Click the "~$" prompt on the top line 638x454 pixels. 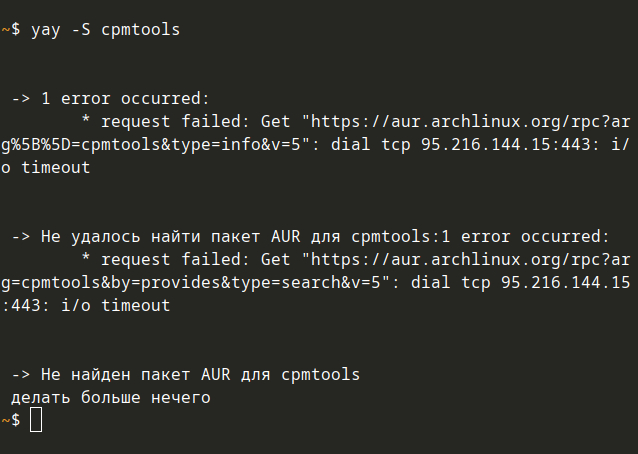pos(10,30)
